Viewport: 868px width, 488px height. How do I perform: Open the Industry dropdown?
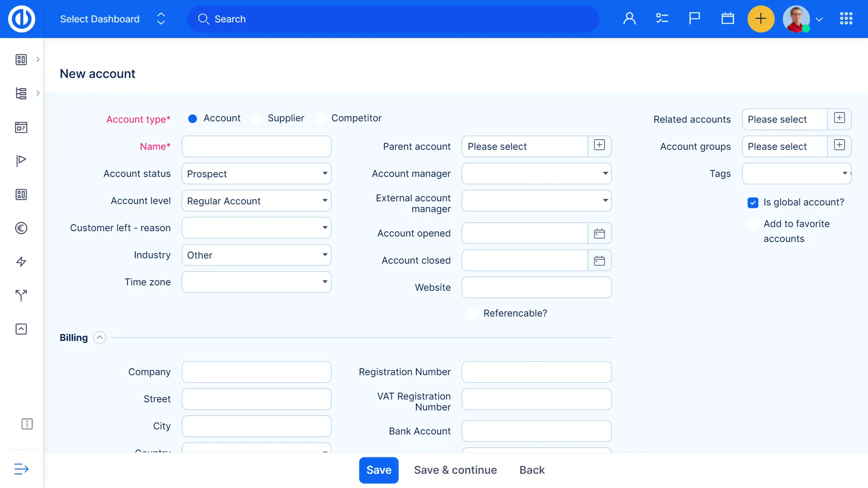pos(256,255)
